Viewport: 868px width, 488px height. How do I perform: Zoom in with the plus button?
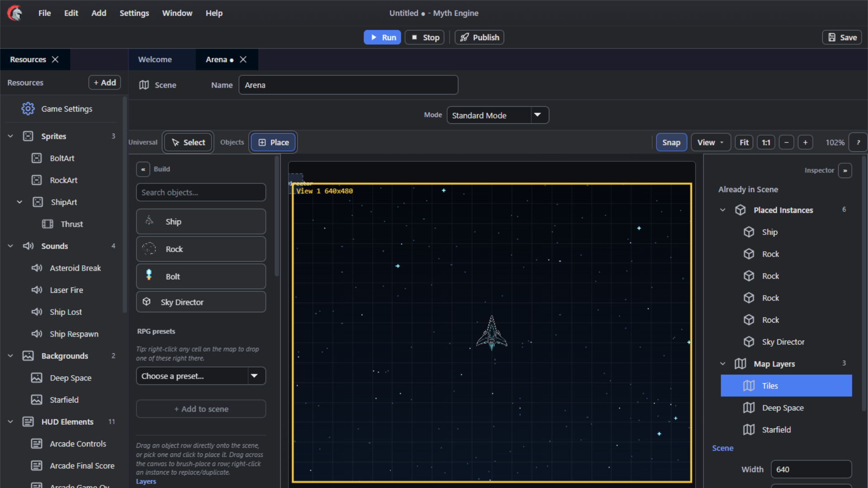tap(805, 142)
